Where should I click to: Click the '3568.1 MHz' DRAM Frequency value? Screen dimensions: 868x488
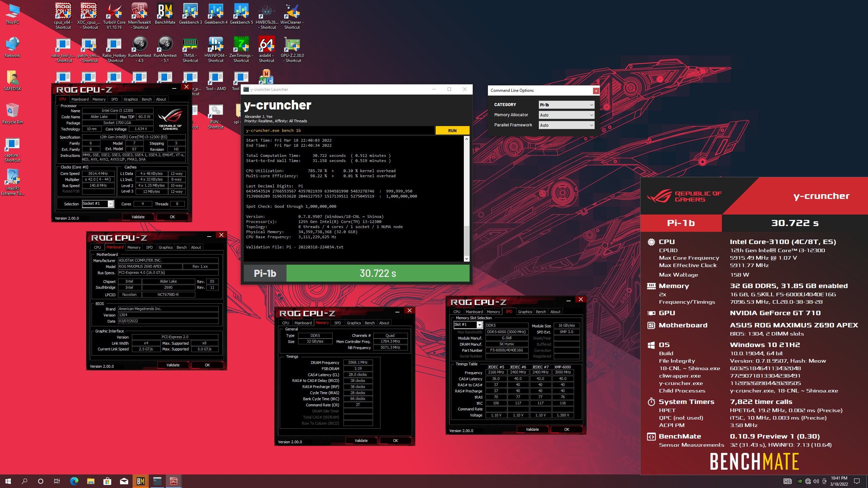358,362
